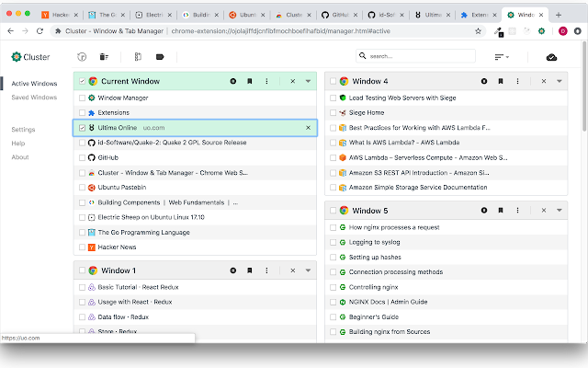Switch to the Ubuntu browser tab
The width and height of the screenshot is (588, 368).
pos(247,15)
